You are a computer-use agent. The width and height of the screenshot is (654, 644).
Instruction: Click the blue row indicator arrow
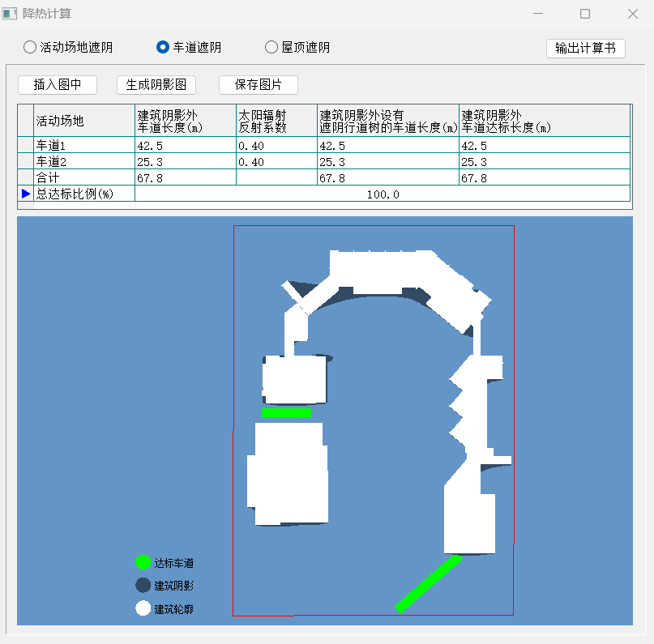point(25,194)
